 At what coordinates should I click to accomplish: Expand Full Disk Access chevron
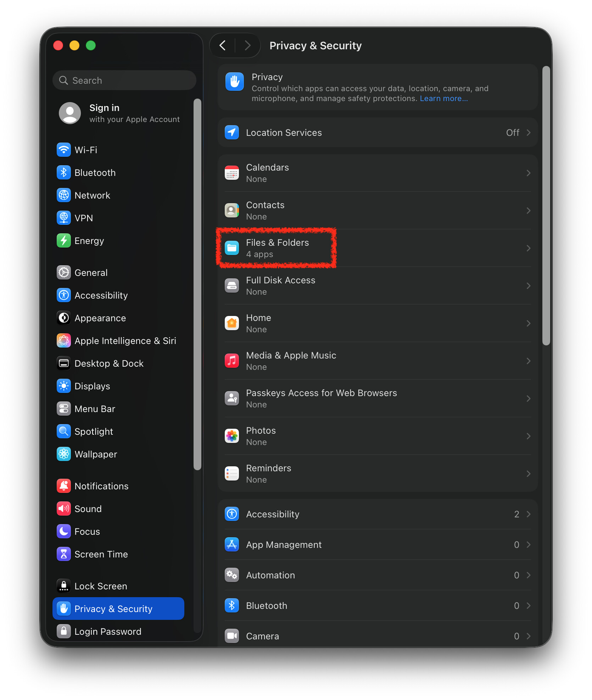click(x=528, y=285)
